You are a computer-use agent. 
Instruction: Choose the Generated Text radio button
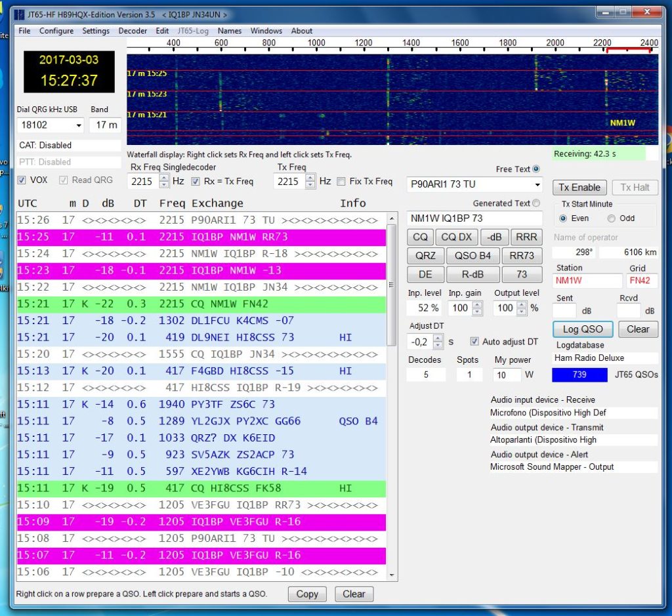click(x=536, y=203)
